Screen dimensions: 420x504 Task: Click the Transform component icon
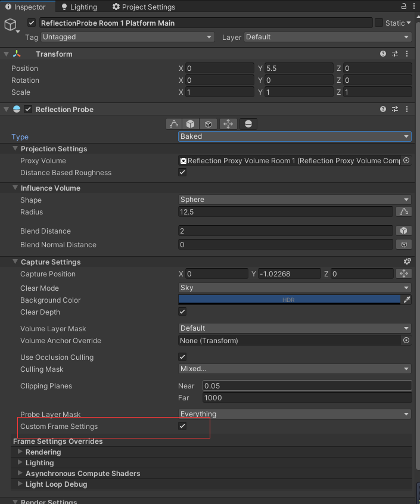(x=15, y=54)
